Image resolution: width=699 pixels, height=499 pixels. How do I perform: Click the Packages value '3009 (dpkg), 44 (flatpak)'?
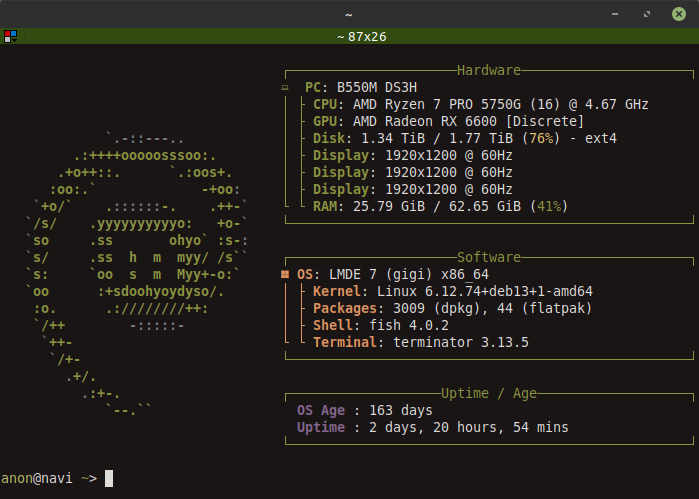pos(493,308)
